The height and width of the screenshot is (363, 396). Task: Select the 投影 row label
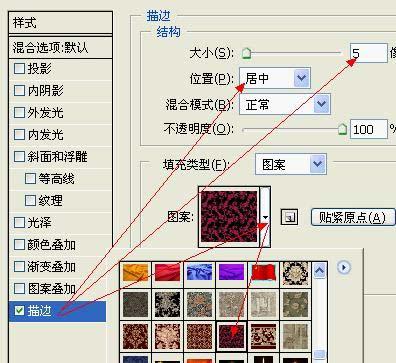pos(39,69)
